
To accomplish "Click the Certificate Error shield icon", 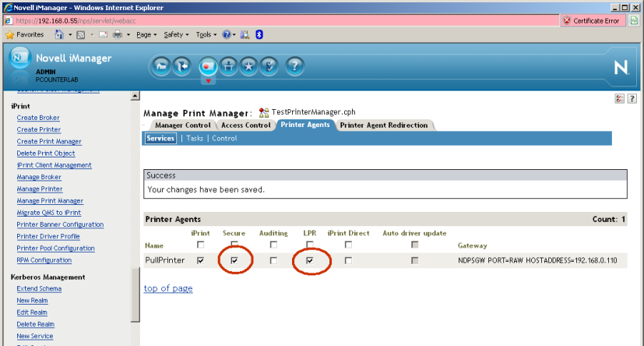I will 567,20.
